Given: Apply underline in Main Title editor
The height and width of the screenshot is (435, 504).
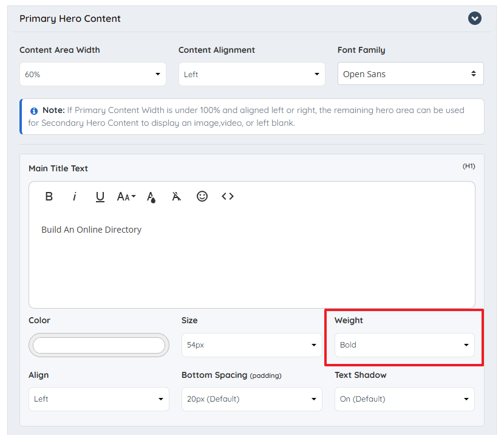Looking at the screenshot, I should (x=100, y=196).
